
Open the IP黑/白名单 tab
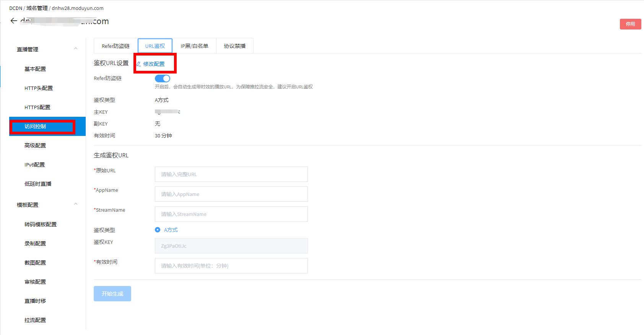click(194, 46)
